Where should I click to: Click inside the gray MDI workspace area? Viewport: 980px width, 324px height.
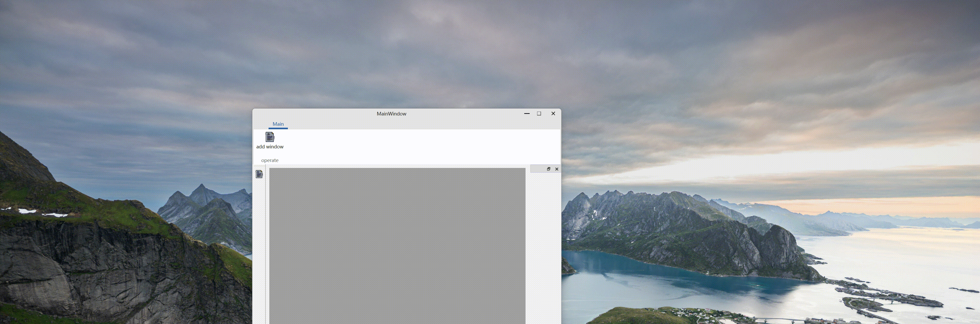tap(397, 246)
